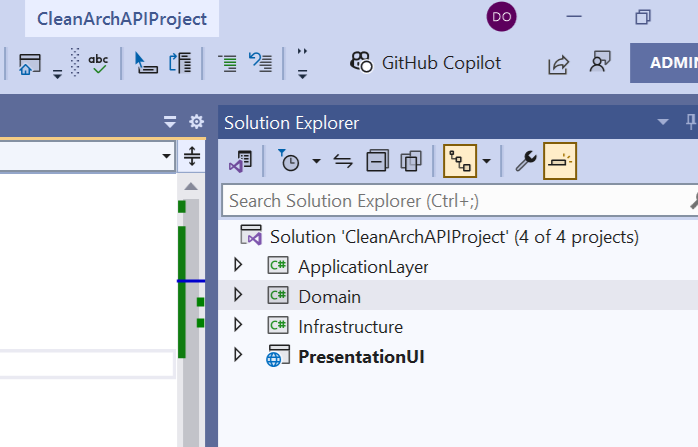Open the Solution Explorer window position dropdown

pos(663,122)
